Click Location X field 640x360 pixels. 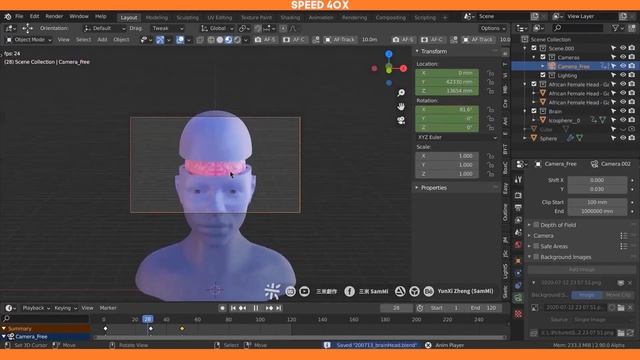click(x=447, y=73)
